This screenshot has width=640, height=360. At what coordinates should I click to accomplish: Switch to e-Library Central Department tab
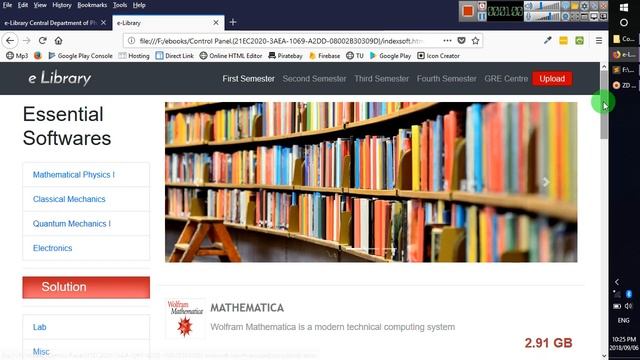coord(50,23)
